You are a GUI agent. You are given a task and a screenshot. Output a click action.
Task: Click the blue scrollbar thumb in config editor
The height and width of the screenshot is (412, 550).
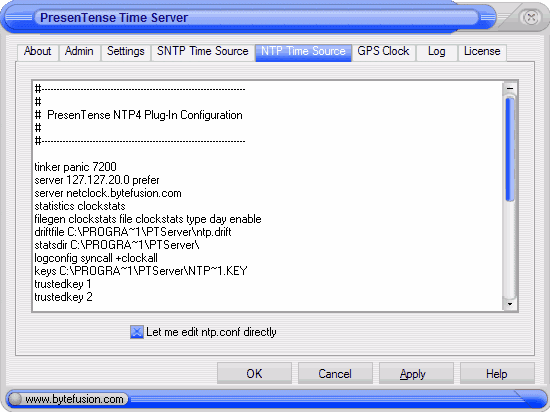coord(510,149)
